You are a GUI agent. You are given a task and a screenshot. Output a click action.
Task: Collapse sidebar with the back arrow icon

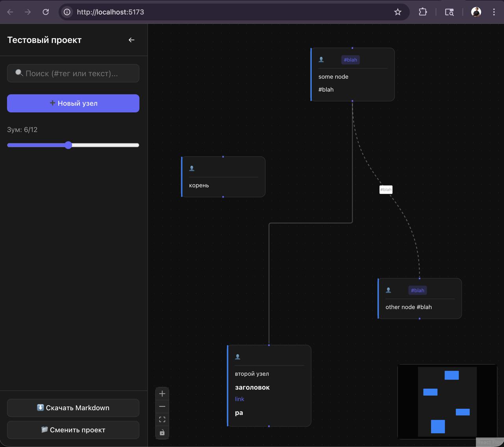click(x=132, y=40)
